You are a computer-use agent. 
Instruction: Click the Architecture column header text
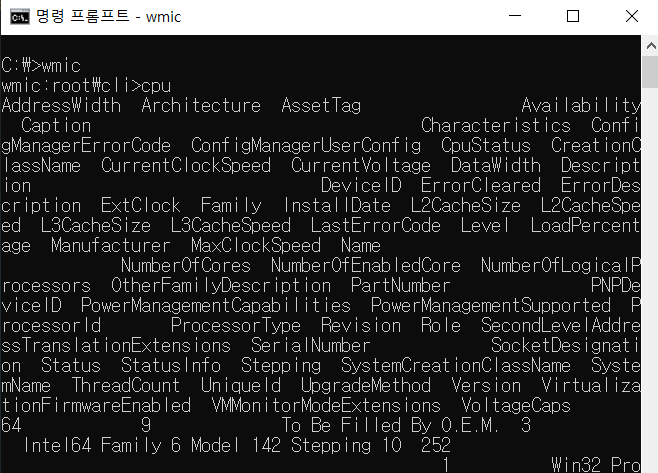[x=201, y=105]
